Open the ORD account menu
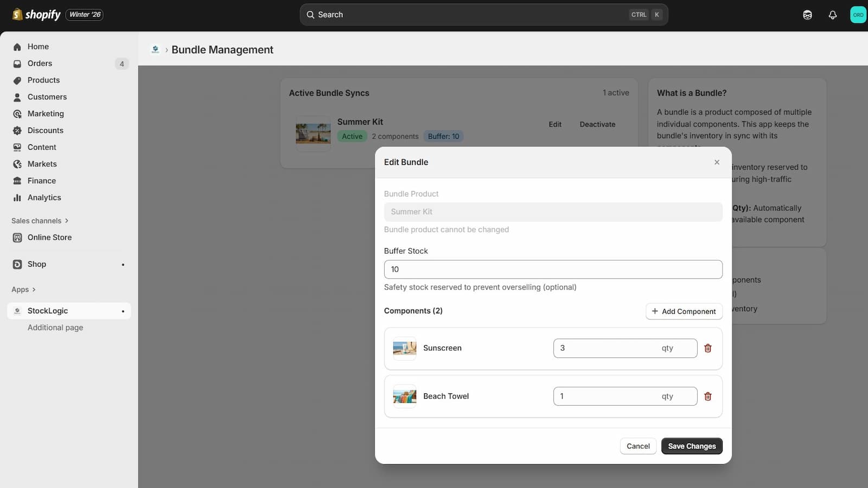Viewport: 868px width, 488px height. (x=858, y=15)
